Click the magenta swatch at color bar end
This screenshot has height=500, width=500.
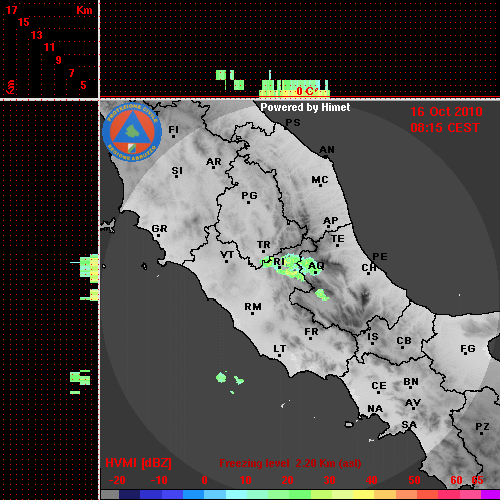(490, 495)
